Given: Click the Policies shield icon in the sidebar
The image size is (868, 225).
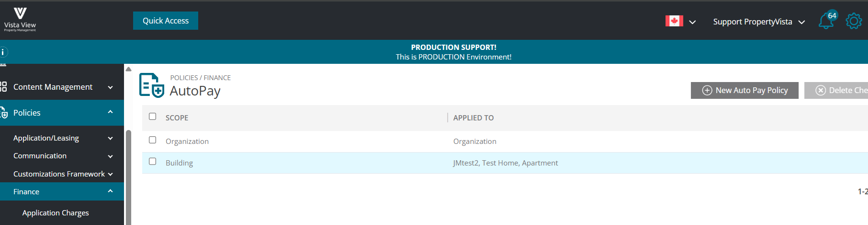Looking at the screenshot, I should (x=4, y=113).
